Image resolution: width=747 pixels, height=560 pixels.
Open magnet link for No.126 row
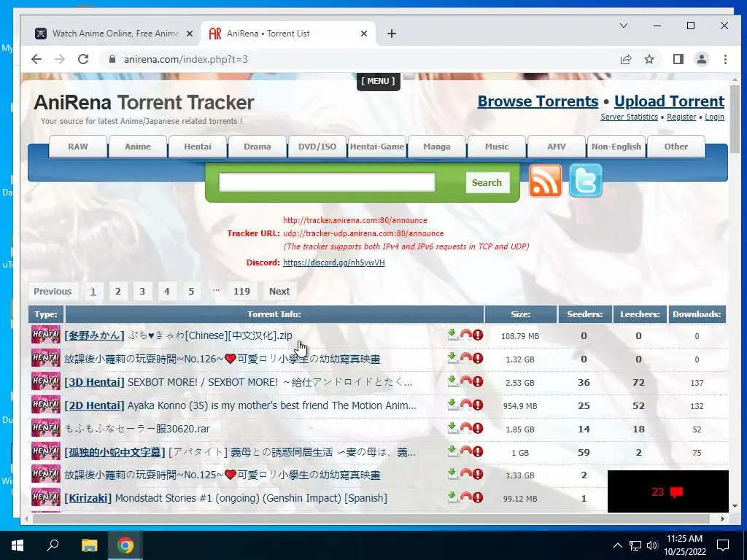click(466, 357)
